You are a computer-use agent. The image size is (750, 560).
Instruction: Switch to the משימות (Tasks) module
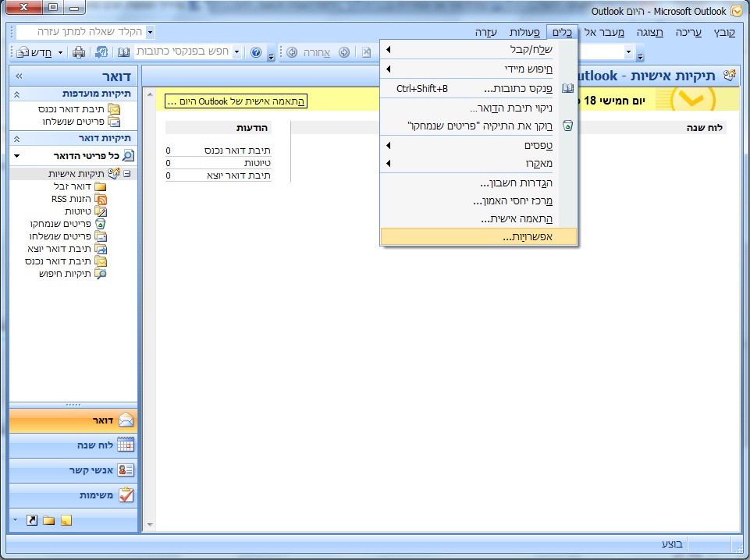point(73,495)
